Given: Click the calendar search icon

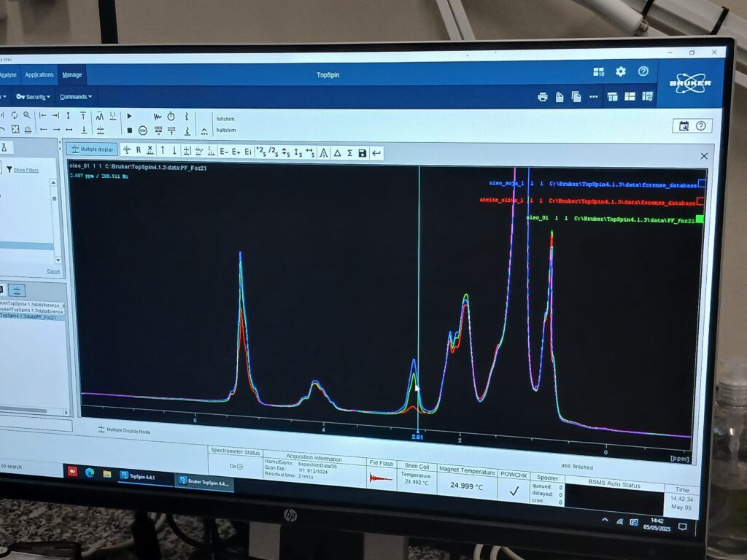Looking at the screenshot, I should 684,125.
